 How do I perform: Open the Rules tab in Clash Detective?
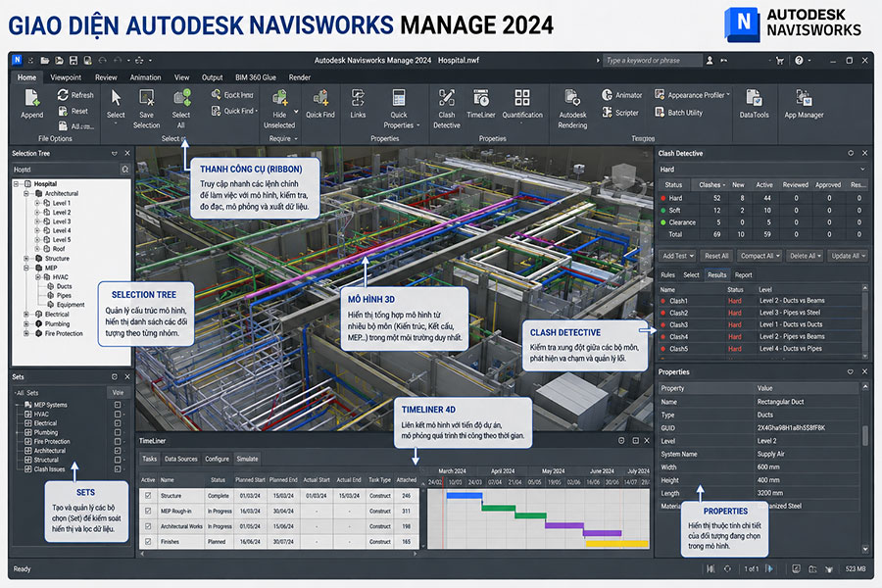point(667,275)
